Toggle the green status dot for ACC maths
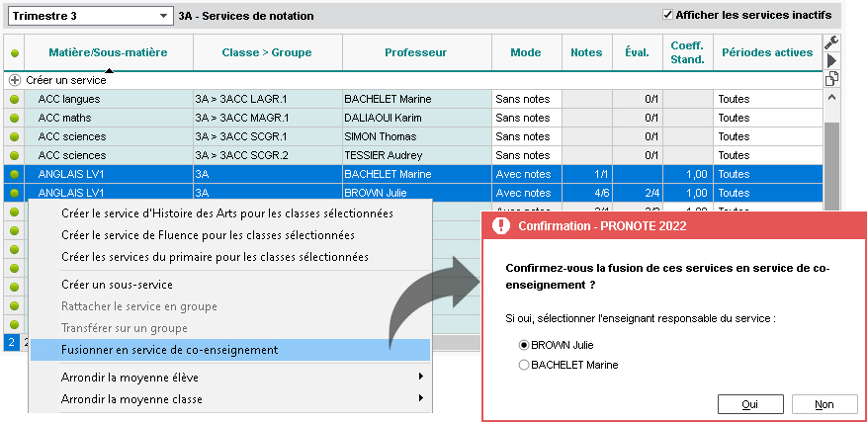The height and width of the screenshot is (423, 868). tap(15, 119)
